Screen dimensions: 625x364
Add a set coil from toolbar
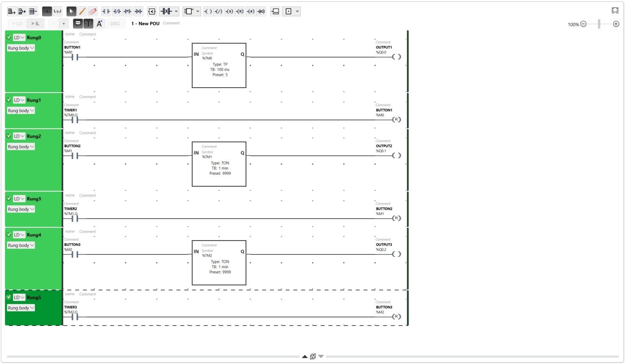click(230, 11)
